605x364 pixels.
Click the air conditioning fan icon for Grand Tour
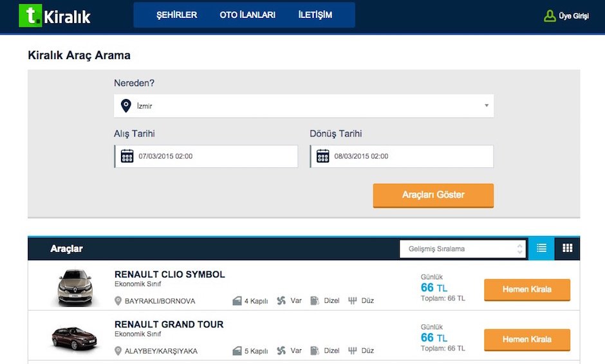(x=281, y=350)
